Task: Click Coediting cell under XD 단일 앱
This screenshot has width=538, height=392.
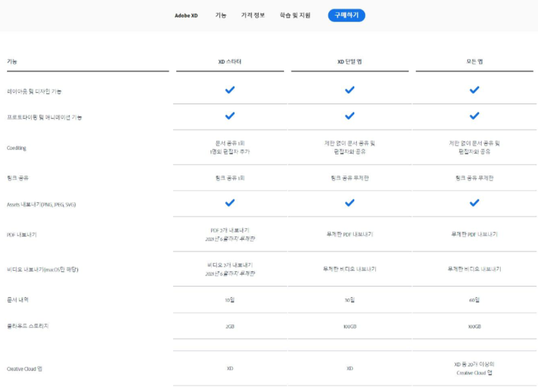Action: pyautogui.click(x=350, y=148)
